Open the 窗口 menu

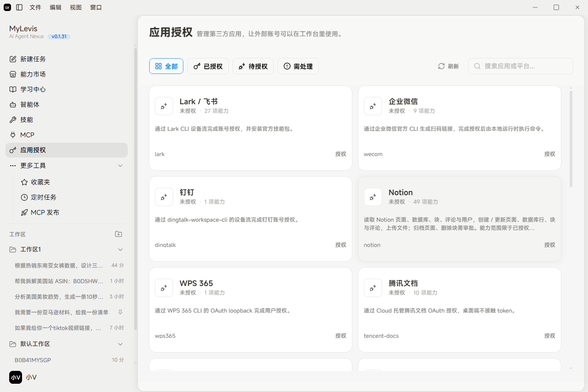(96, 7)
